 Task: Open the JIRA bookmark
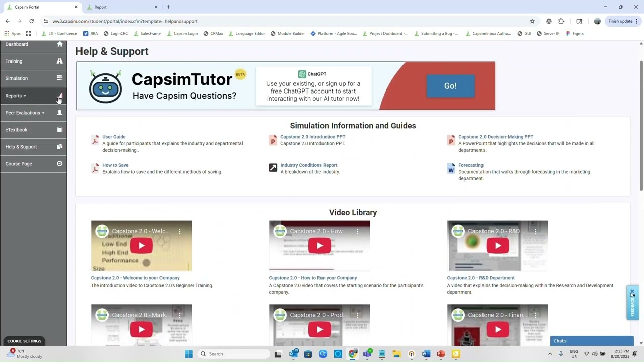[x=90, y=34]
